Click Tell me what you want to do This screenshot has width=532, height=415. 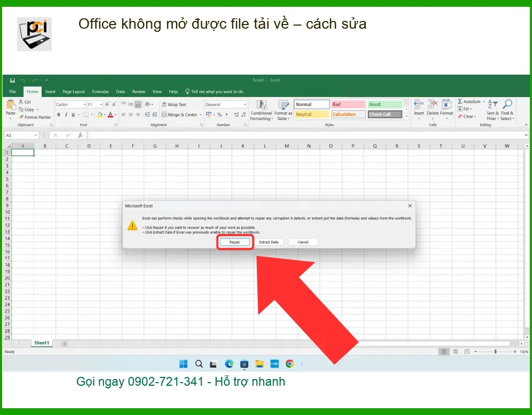tap(214, 92)
